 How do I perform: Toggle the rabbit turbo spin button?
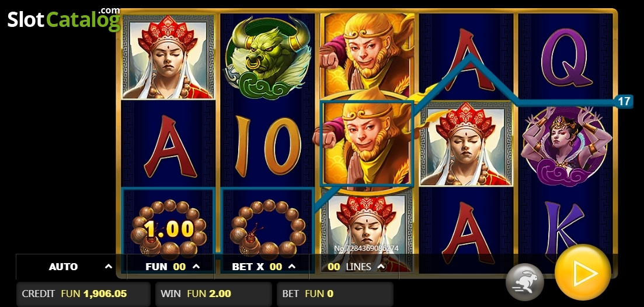(524, 282)
